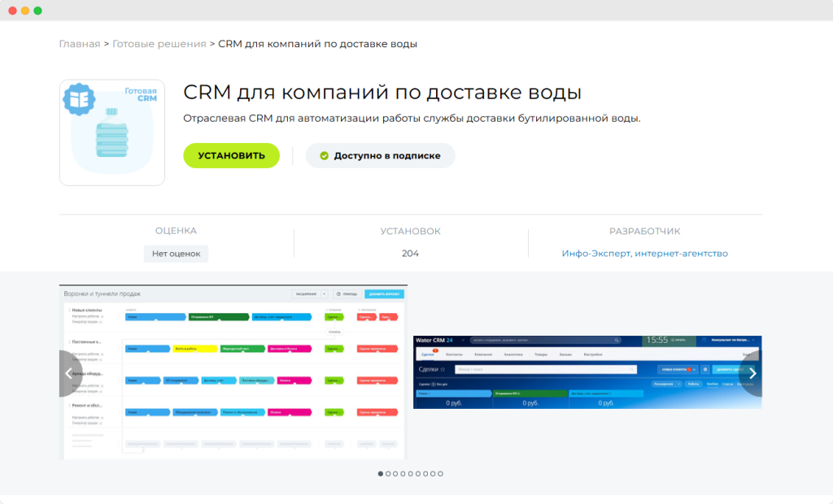Open developer link Инфо-Эксперт, интернет-агентство
The image size is (833, 504).
click(644, 254)
